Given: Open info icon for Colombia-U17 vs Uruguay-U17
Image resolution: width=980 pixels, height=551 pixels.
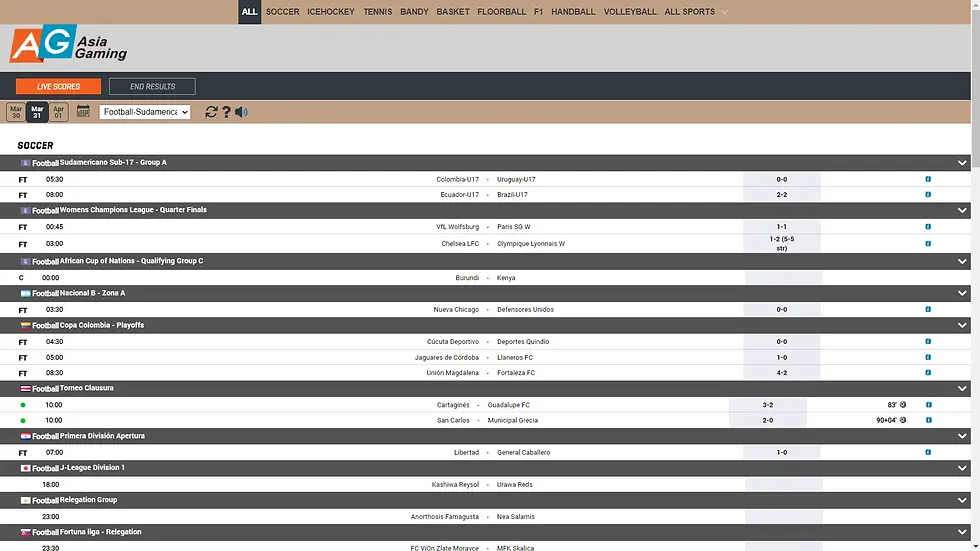Looking at the screenshot, I should coord(928,179).
